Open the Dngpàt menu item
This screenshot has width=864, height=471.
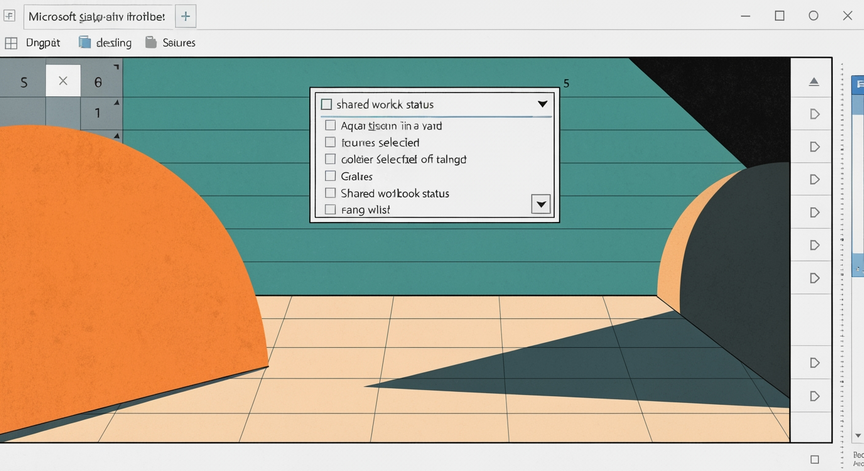43,42
